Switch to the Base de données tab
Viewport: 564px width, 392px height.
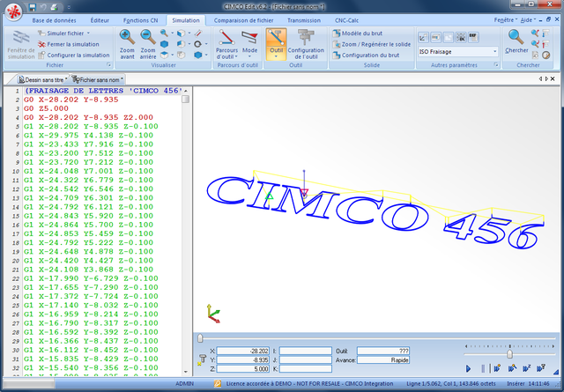[x=54, y=20]
